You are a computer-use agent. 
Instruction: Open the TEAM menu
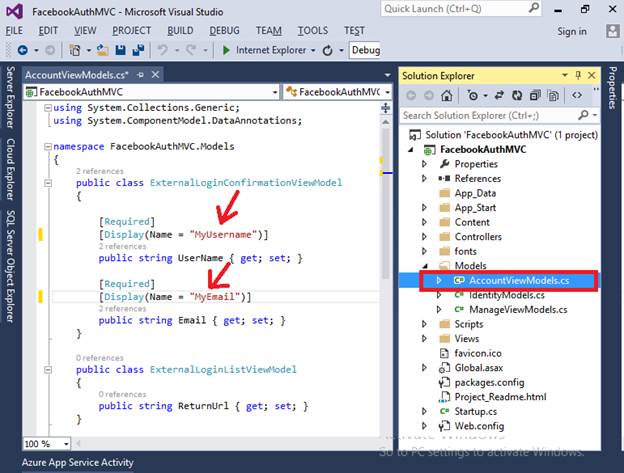(269, 31)
